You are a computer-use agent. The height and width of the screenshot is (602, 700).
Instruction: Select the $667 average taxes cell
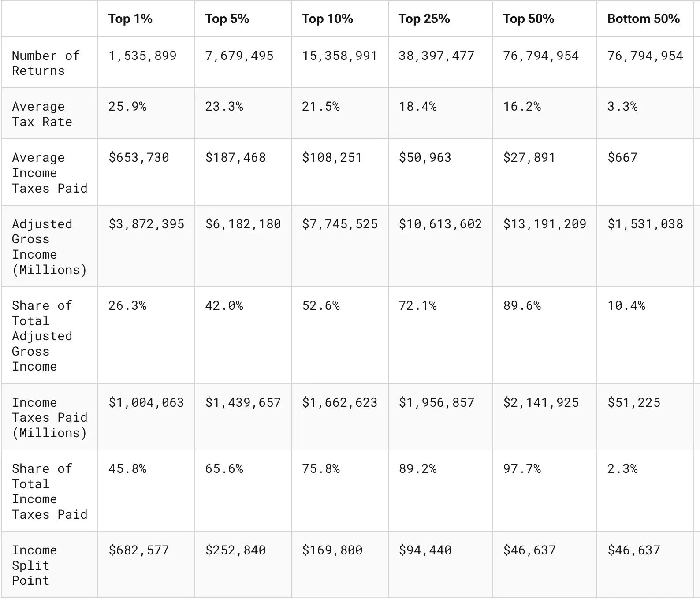622,158
